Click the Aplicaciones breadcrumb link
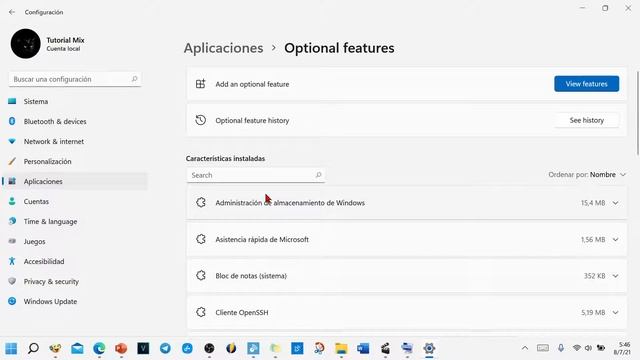The image size is (640, 360). 223,48
